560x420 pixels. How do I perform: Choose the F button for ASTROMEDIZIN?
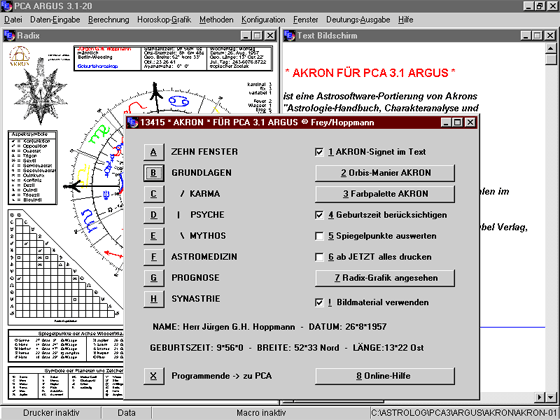(154, 257)
